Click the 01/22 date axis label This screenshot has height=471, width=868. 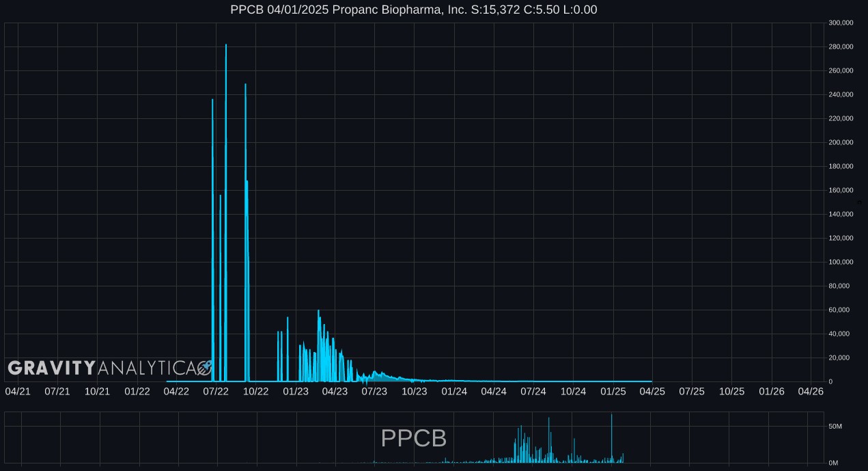(x=137, y=391)
